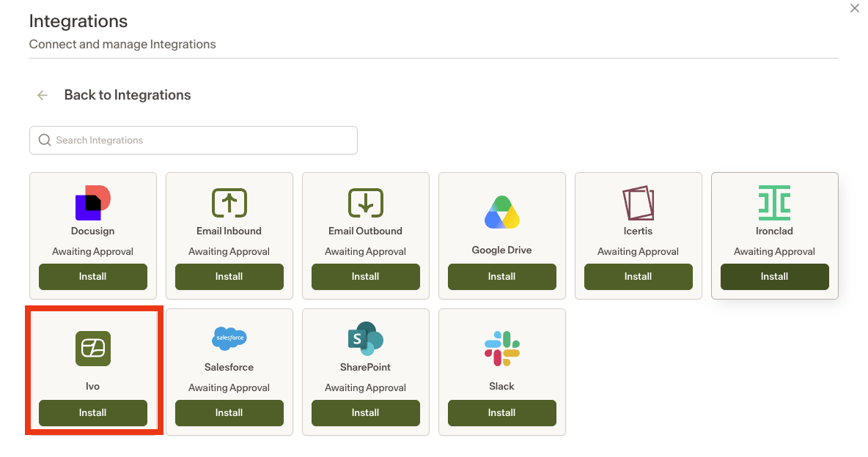Click the Slack logo icon
This screenshot has height=457, width=868.
coord(502,349)
